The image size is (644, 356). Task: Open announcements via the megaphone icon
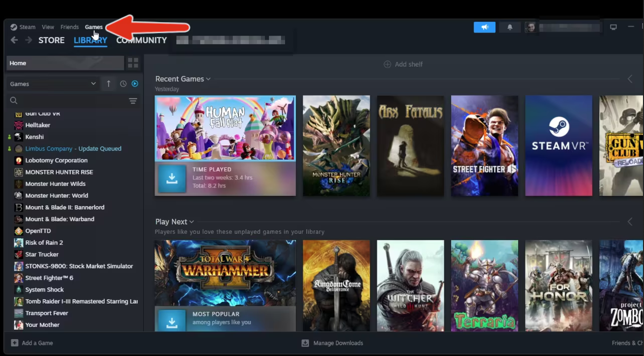pyautogui.click(x=484, y=27)
